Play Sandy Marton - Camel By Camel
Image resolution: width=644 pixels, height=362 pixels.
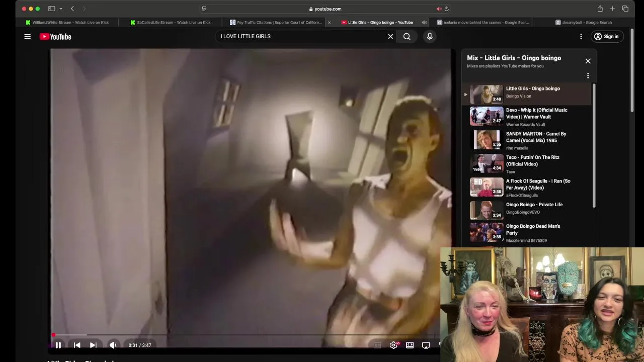pyautogui.click(x=527, y=140)
